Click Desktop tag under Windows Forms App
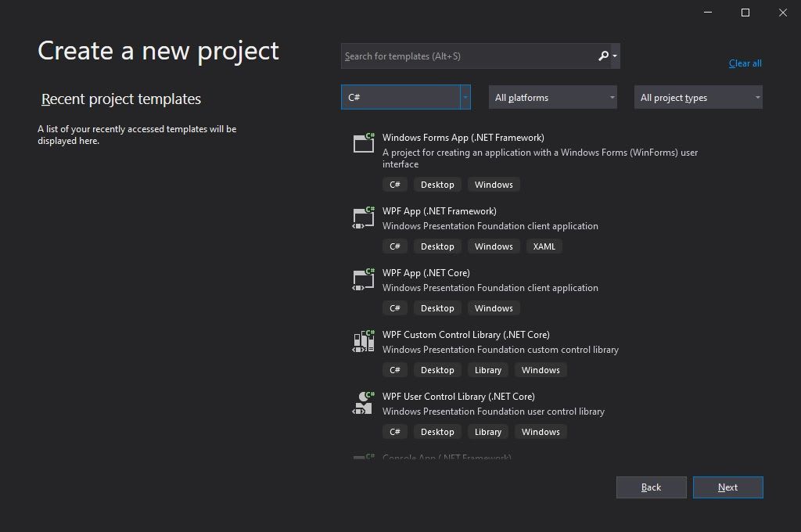The height and width of the screenshot is (532, 801). pyautogui.click(x=437, y=185)
